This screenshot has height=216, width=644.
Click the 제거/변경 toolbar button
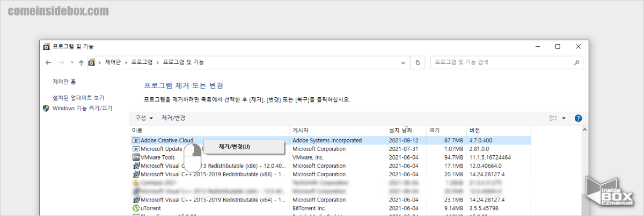coord(173,118)
